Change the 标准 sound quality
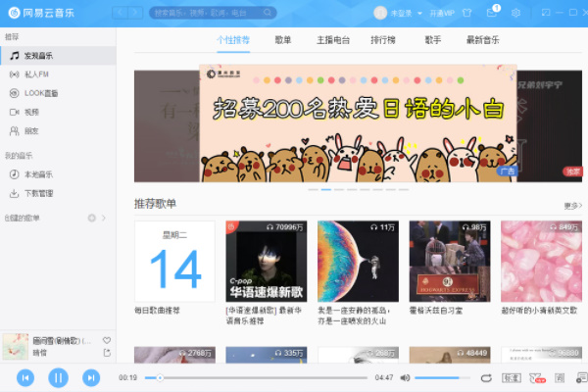588x392 pixels. coord(512,378)
